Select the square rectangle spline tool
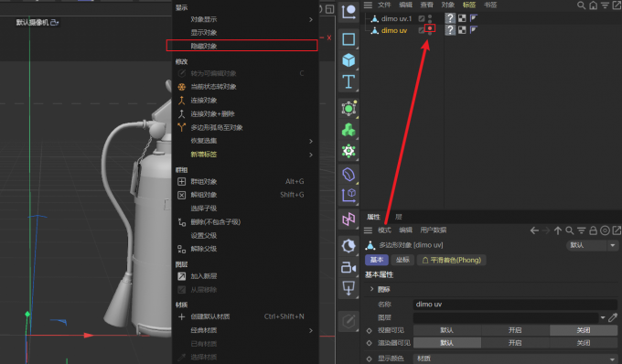622x364 pixels. point(349,39)
